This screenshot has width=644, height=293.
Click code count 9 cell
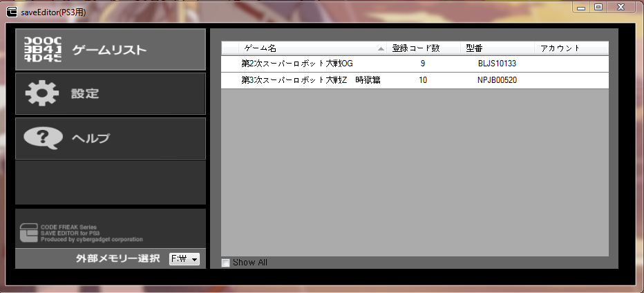(423, 64)
